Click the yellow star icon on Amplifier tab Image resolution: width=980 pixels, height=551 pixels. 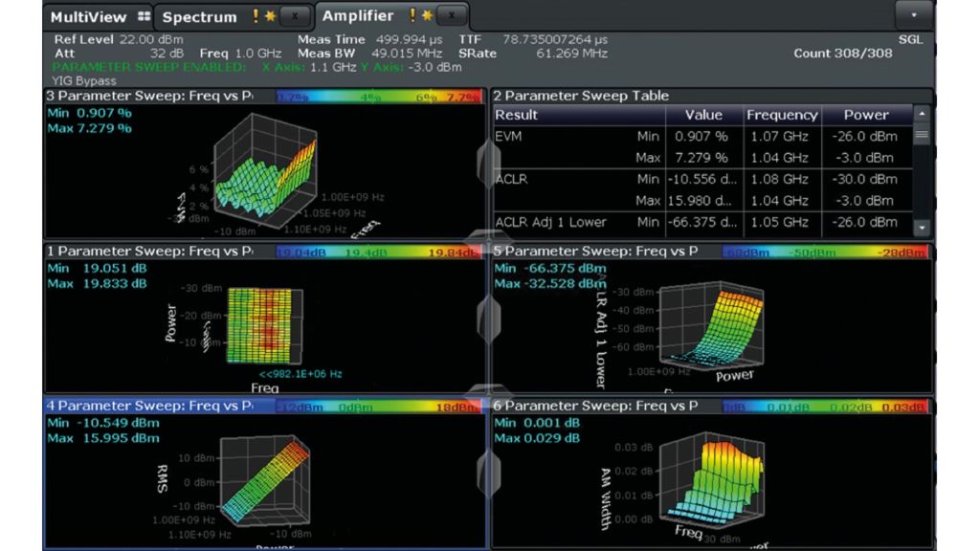coord(429,15)
